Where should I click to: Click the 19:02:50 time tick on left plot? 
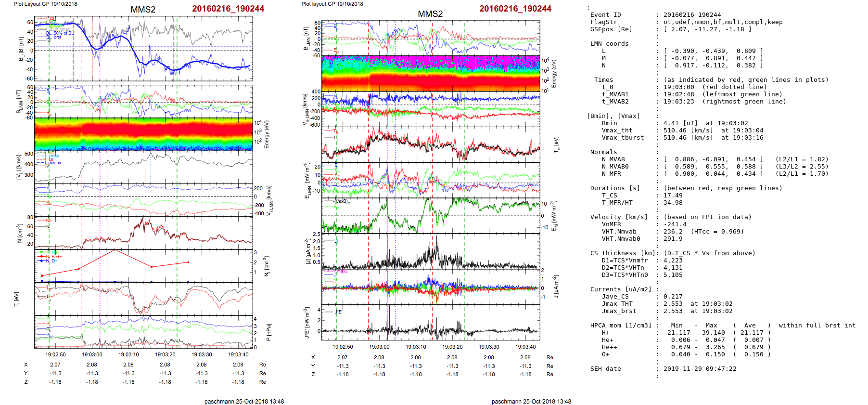tap(55, 354)
